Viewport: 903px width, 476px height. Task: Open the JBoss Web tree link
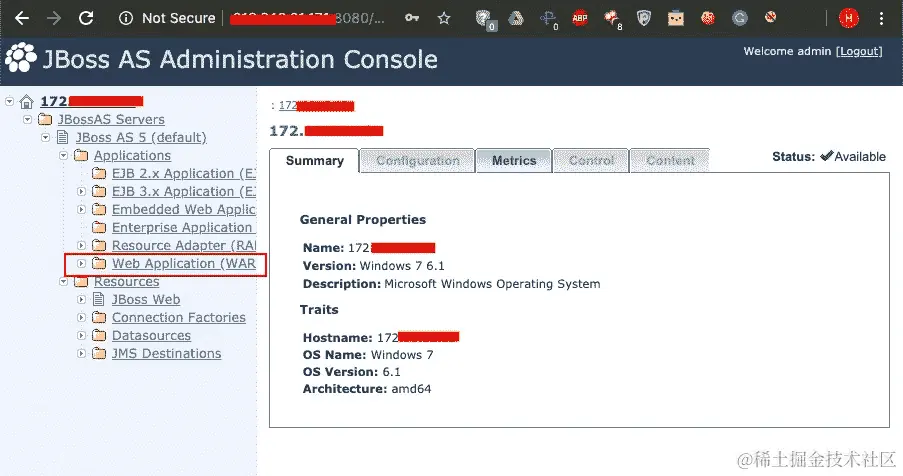[146, 299]
